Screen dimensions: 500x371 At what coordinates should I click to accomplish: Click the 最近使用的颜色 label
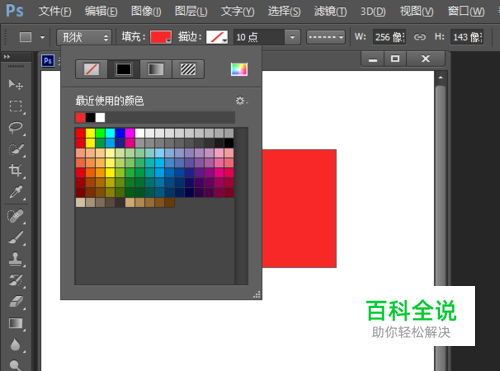[x=110, y=101]
